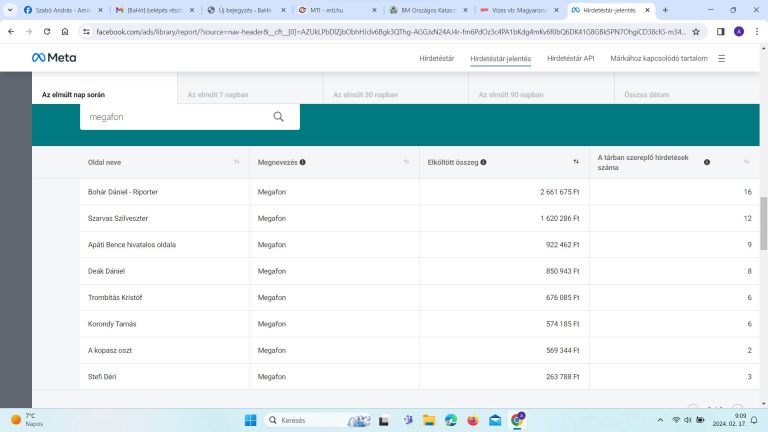
Task: Launch Firefox from the taskbar
Action: tap(473, 420)
